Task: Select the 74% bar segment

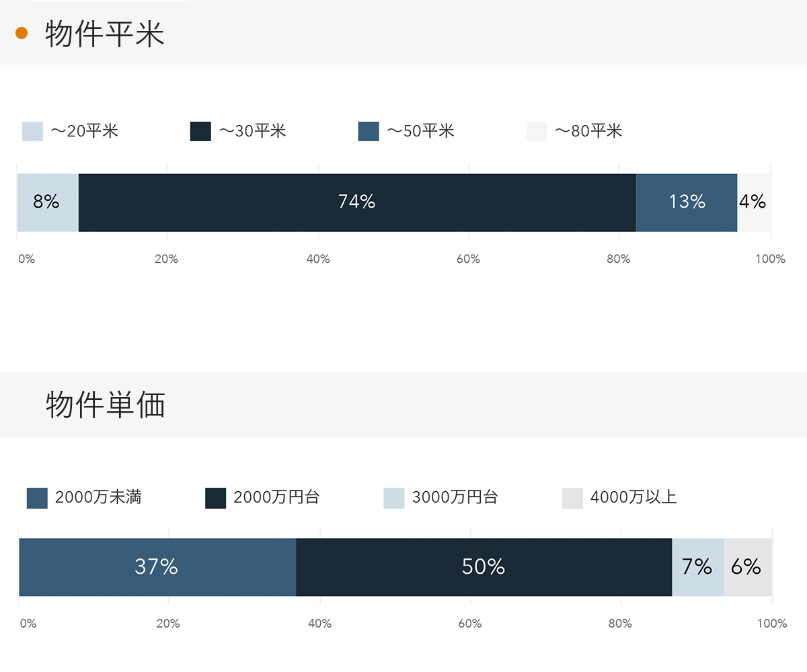Action: click(x=357, y=202)
